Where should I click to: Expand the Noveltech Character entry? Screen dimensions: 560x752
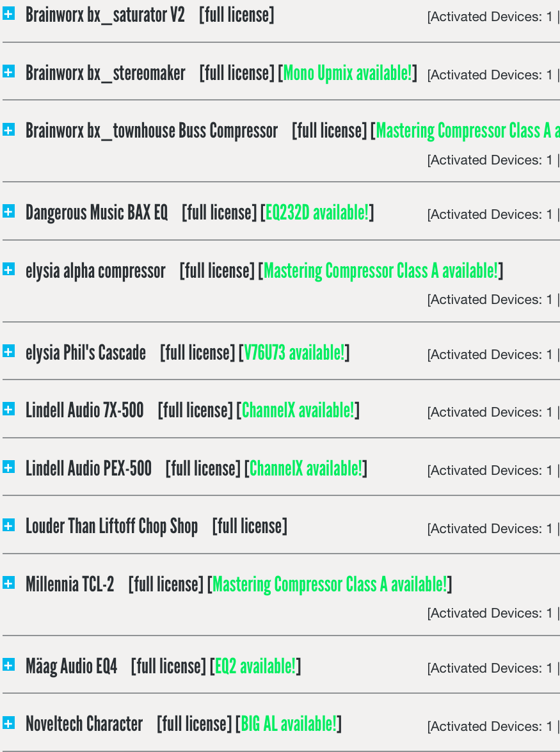[8, 723]
